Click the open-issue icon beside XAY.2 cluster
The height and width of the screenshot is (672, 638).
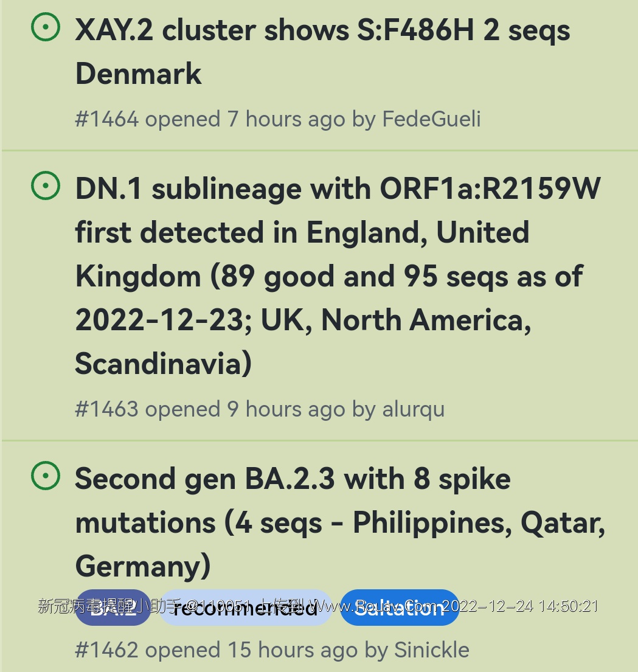pyautogui.click(x=46, y=27)
